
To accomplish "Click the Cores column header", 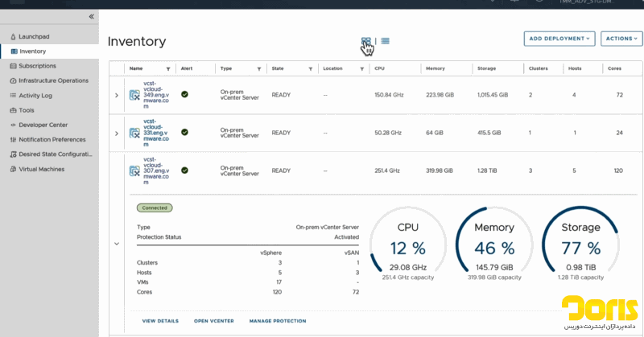I will pyautogui.click(x=614, y=68).
